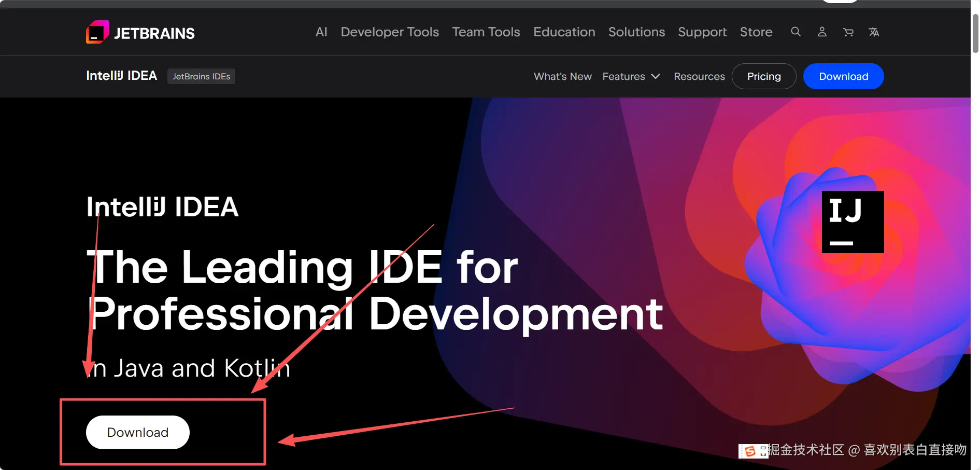Screen dimensions: 980x470
Task: Click the Pricing button
Action: coord(764,76)
